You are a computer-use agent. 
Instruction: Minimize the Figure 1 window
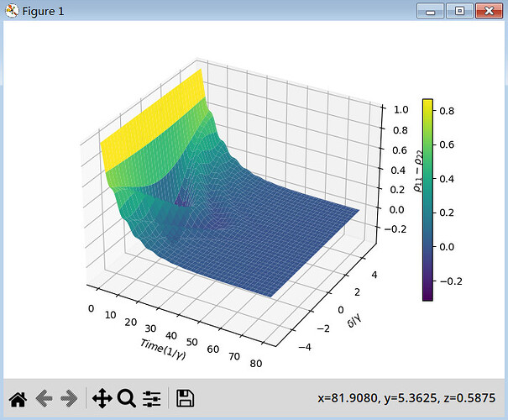434,11
